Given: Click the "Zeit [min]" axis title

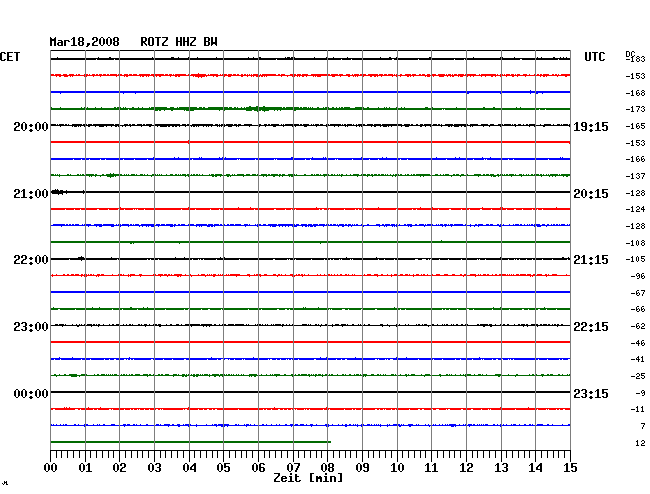Looking at the screenshot, I should 308,478.
